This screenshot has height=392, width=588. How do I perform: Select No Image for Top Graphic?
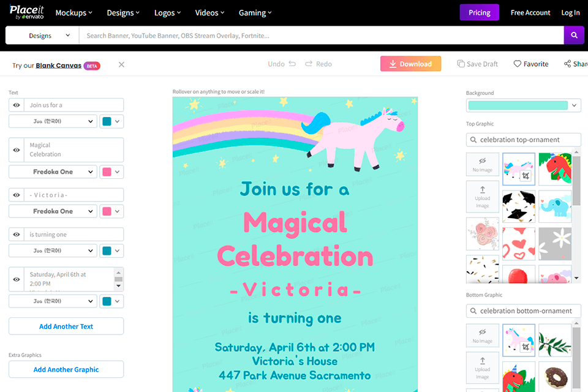(482, 165)
